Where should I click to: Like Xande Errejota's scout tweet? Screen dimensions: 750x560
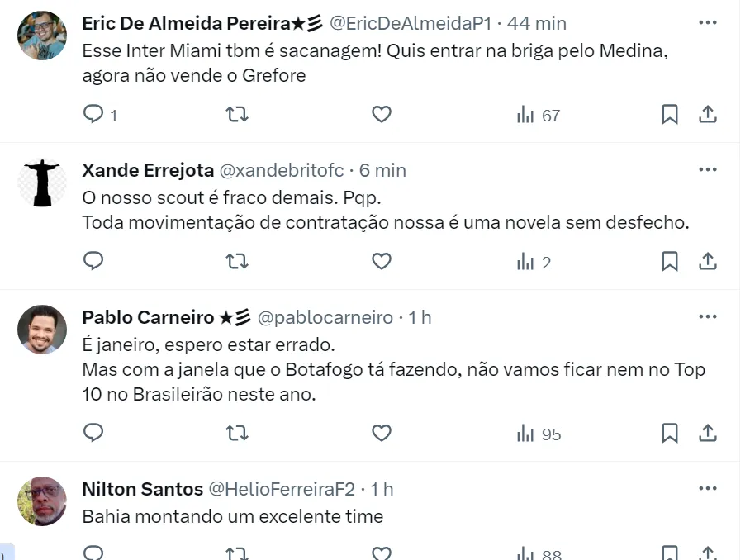[381, 262]
